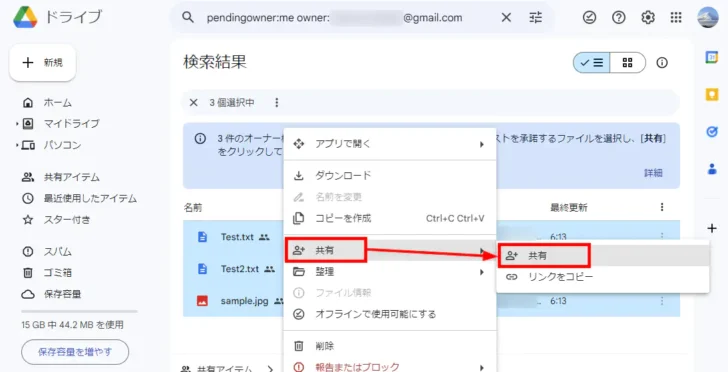Choose コピーを作成 from context menu
Viewport: 728px width, 372px height.
click(x=390, y=218)
